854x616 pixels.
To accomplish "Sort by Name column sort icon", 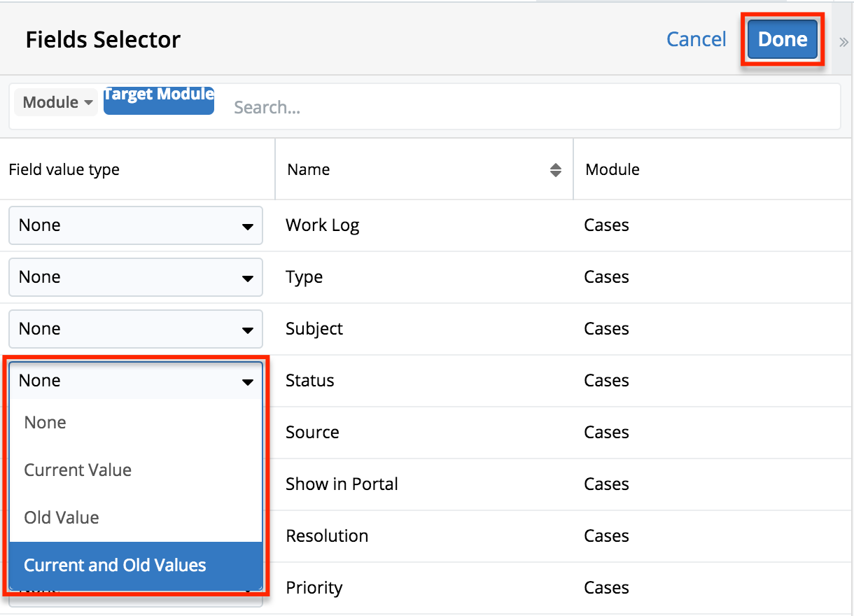I will pyautogui.click(x=555, y=170).
